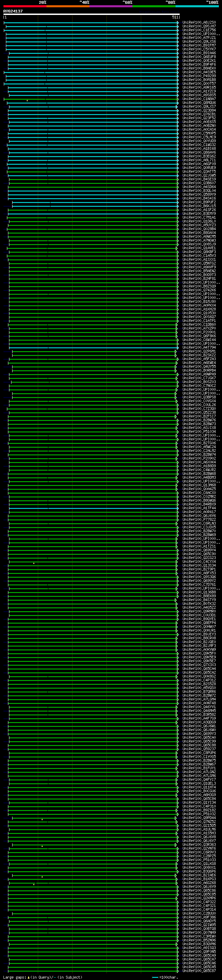This screenshot has height=980, width=222.
Task: Select the UniRef100_C7N0C2 label
Action: 199,386
